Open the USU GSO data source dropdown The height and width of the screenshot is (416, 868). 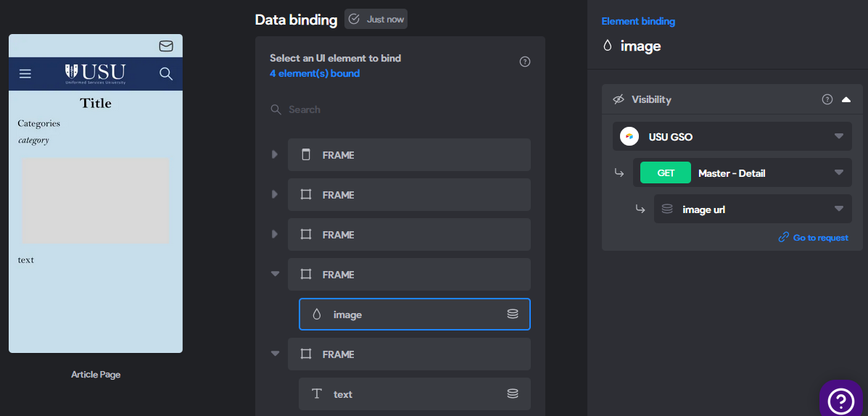click(x=732, y=136)
